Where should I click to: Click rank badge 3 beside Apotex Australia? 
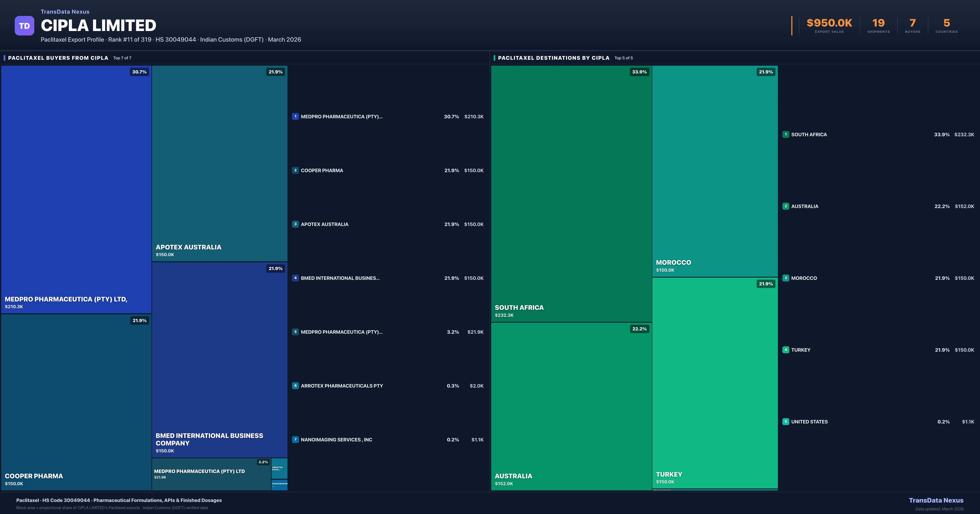pyautogui.click(x=295, y=224)
